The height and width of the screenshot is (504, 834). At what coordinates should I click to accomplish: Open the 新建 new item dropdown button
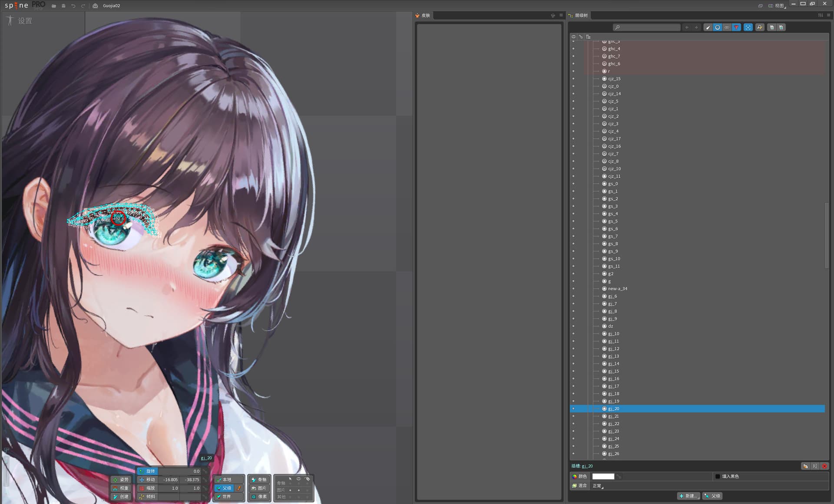point(688,496)
